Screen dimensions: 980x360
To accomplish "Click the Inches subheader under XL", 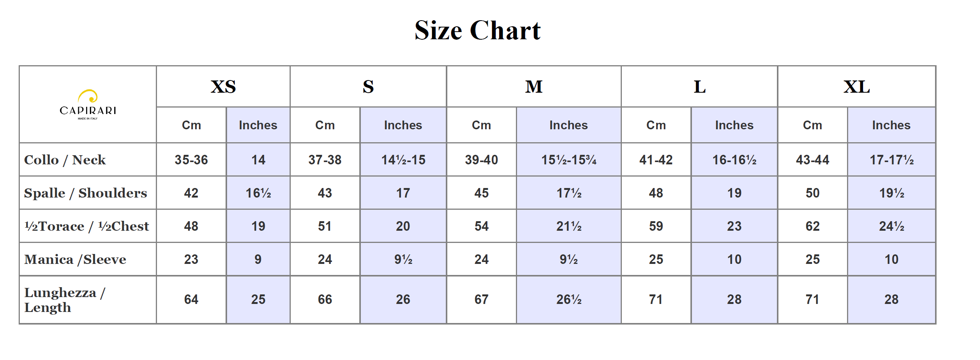I will [891, 125].
